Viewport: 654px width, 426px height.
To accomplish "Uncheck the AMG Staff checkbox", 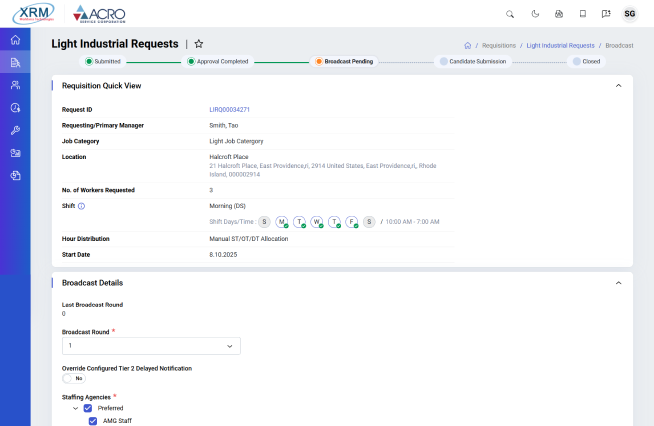I will tap(94, 421).
